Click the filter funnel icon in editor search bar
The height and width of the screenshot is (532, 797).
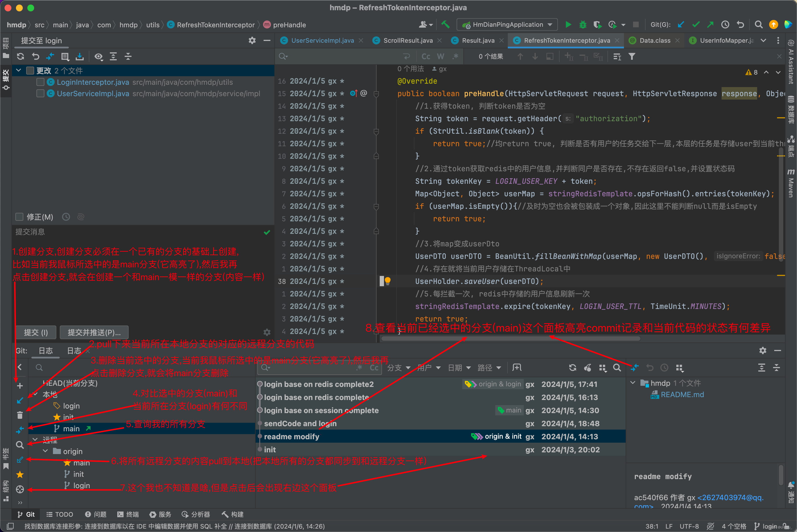(x=632, y=56)
